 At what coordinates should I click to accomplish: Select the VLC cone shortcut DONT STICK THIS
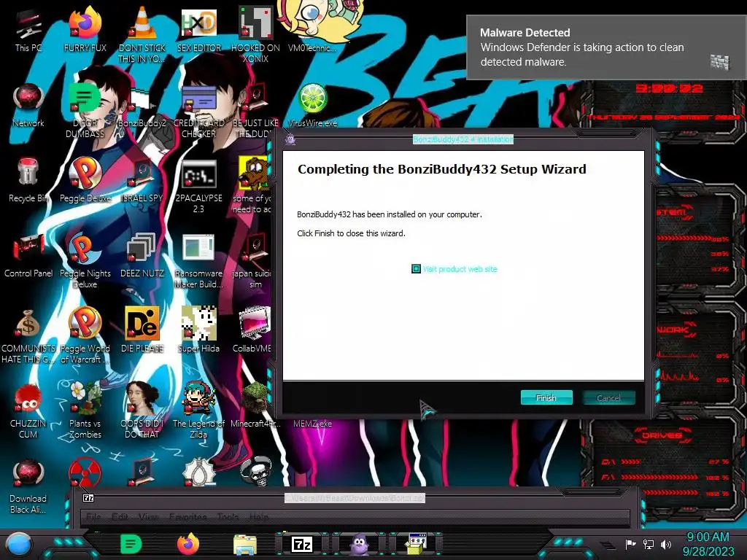pyautogui.click(x=142, y=34)
